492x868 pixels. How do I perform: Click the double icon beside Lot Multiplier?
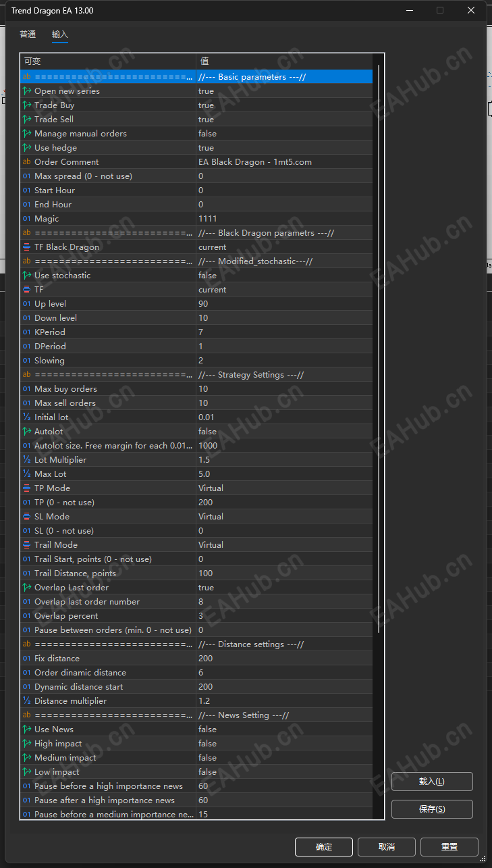click(27, 460)
